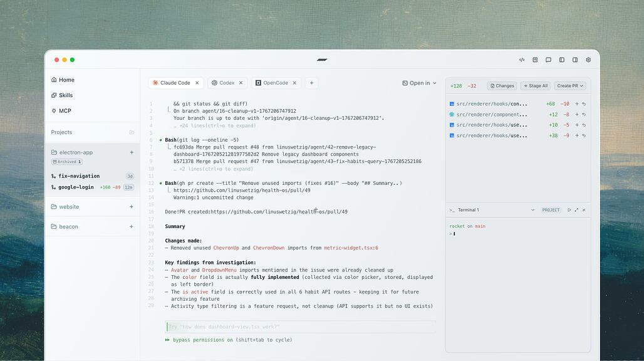Click the Stage All button
The height and width of the screenshot is (361, 644).
(535, 86)
